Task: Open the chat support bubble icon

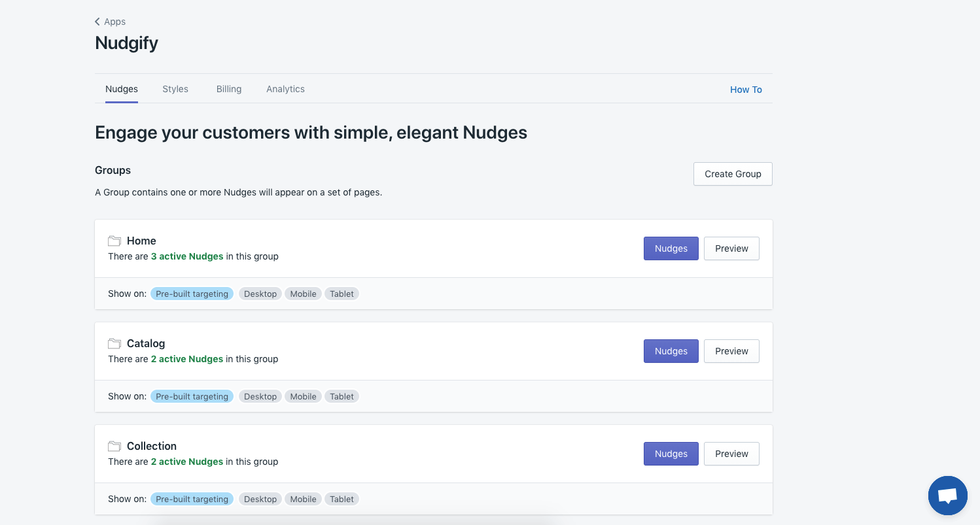Action: point(947,496)
